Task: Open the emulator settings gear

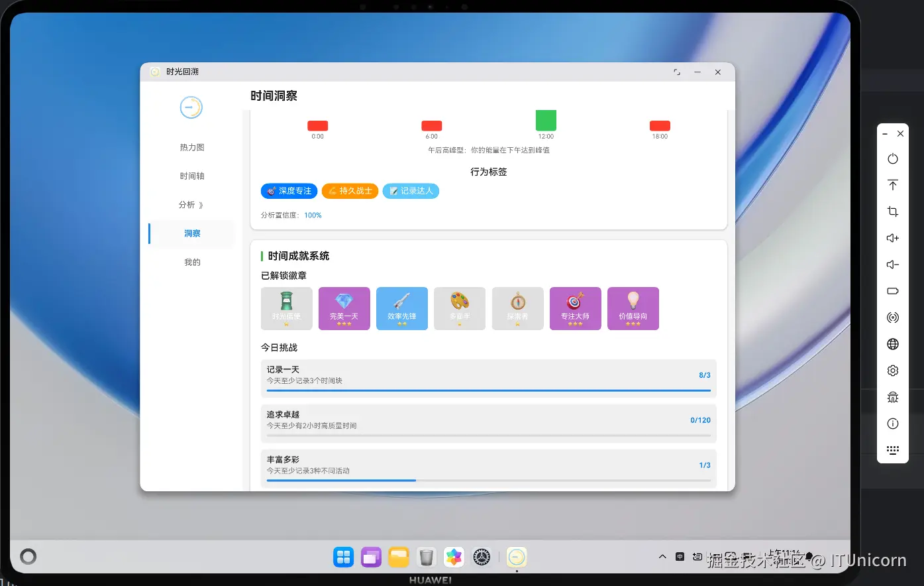Action: pyautogui.click(x=893, y=371)
